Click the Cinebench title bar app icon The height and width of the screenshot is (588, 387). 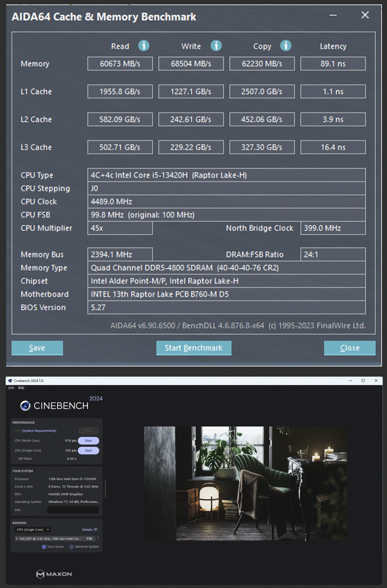[10, 380]
